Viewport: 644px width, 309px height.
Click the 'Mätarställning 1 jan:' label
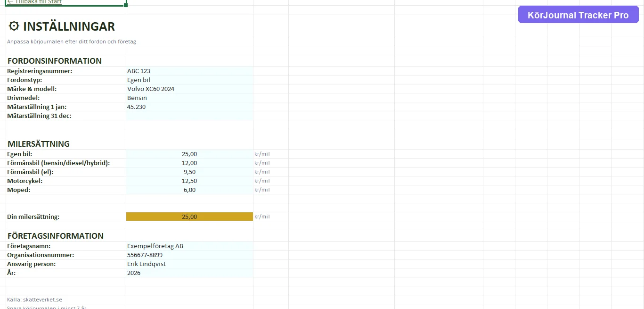37,107
